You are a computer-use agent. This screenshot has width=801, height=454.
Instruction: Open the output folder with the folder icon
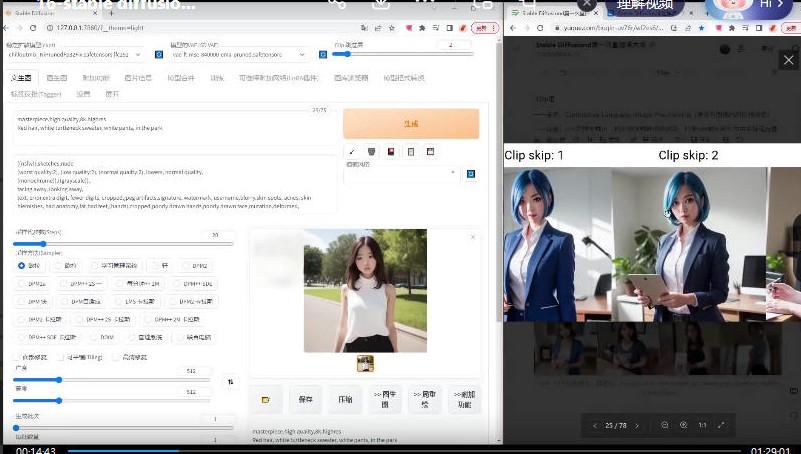point(266,399)
